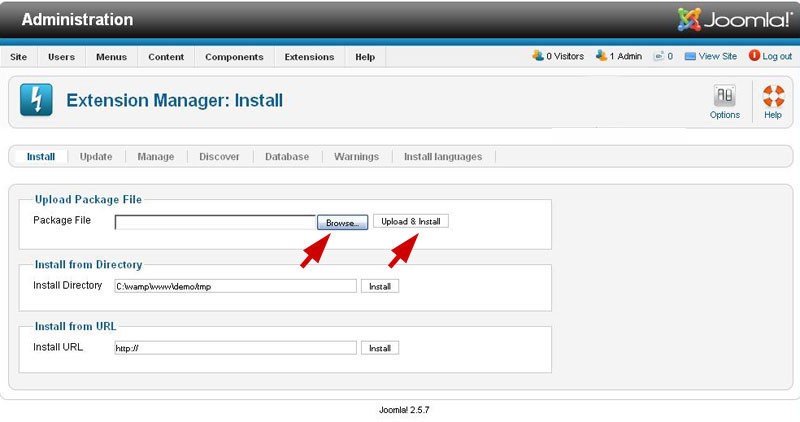800x422 pixels.
Task: Open the Extensions menu
Action: pyautogui.click(x=309, y=57)
